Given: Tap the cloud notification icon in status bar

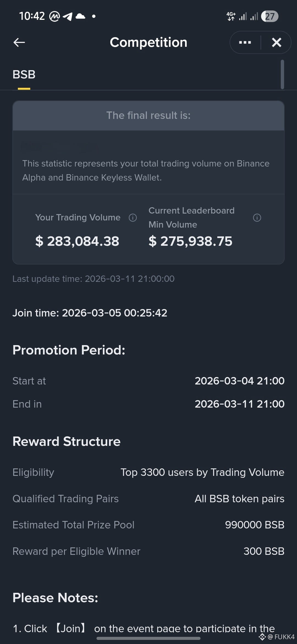Looking at the screenshot, I should [80, 16].
